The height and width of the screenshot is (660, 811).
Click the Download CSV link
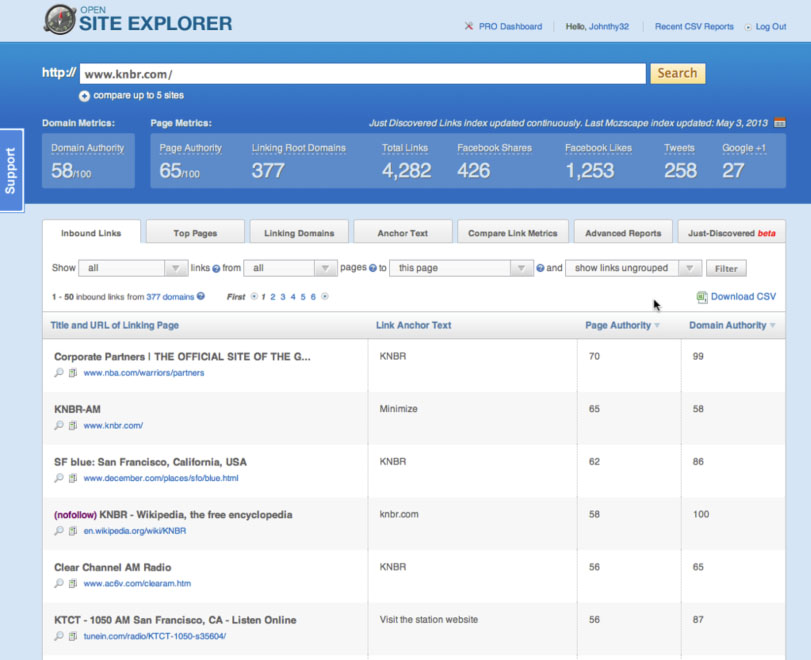coord(743,296)
